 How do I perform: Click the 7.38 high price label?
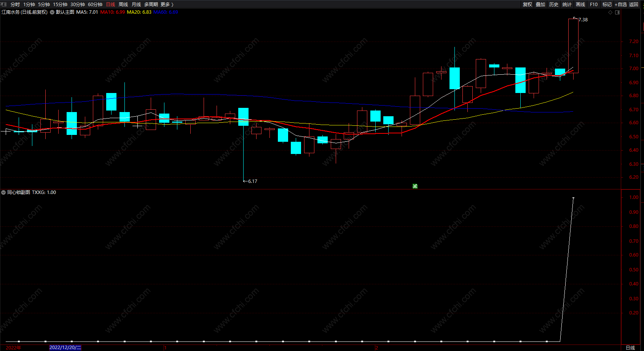(x=583, y=20)
